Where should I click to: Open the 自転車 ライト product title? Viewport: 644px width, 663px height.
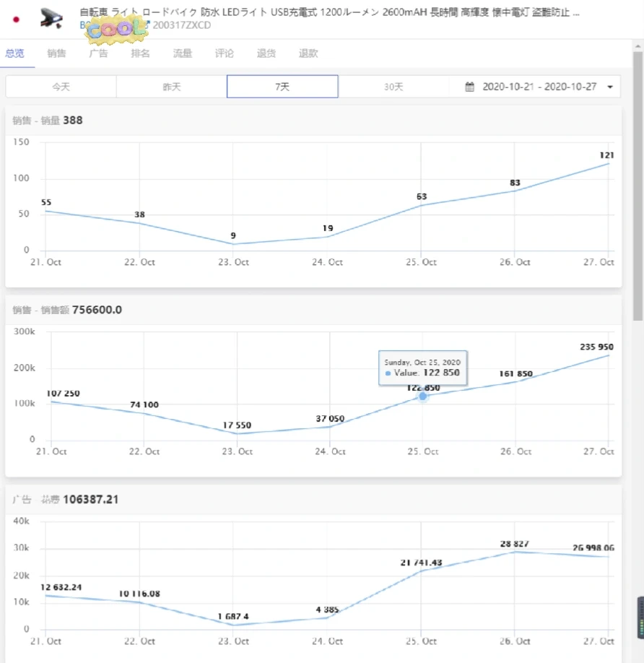click(330, 12)
